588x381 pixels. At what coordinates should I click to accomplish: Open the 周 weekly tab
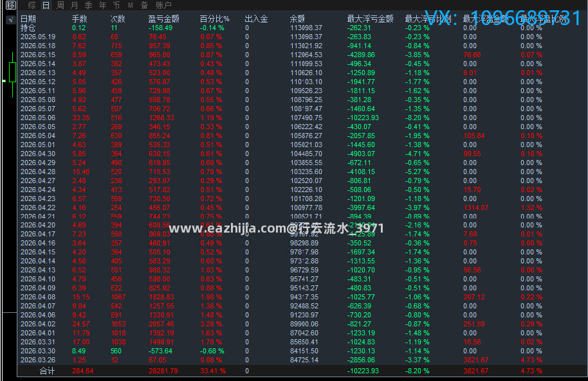coord(60,5)
